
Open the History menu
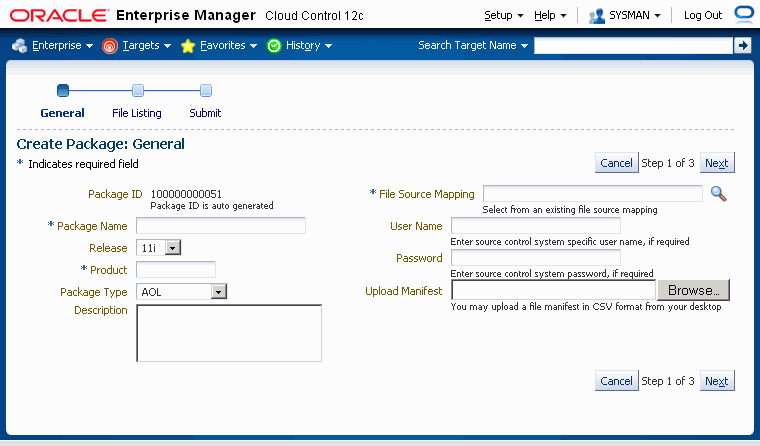click(x=309, y=46)
